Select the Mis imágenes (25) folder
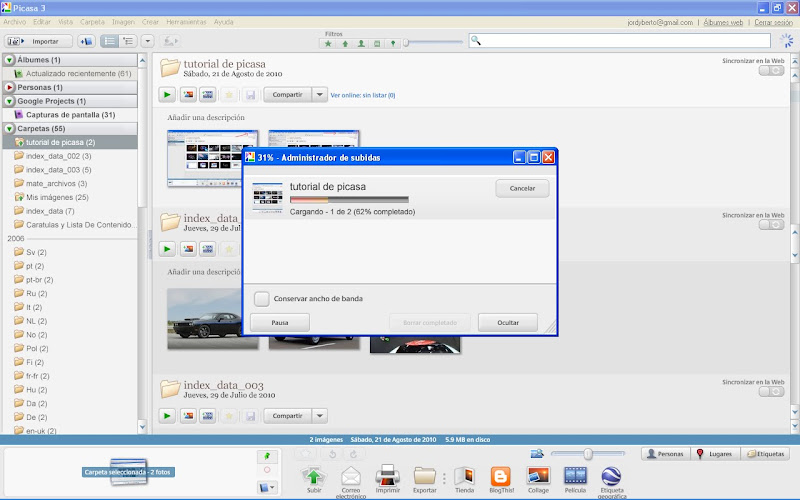Image resolution: width=800 pixels, height=500 pixels. (x=57, y=197)
